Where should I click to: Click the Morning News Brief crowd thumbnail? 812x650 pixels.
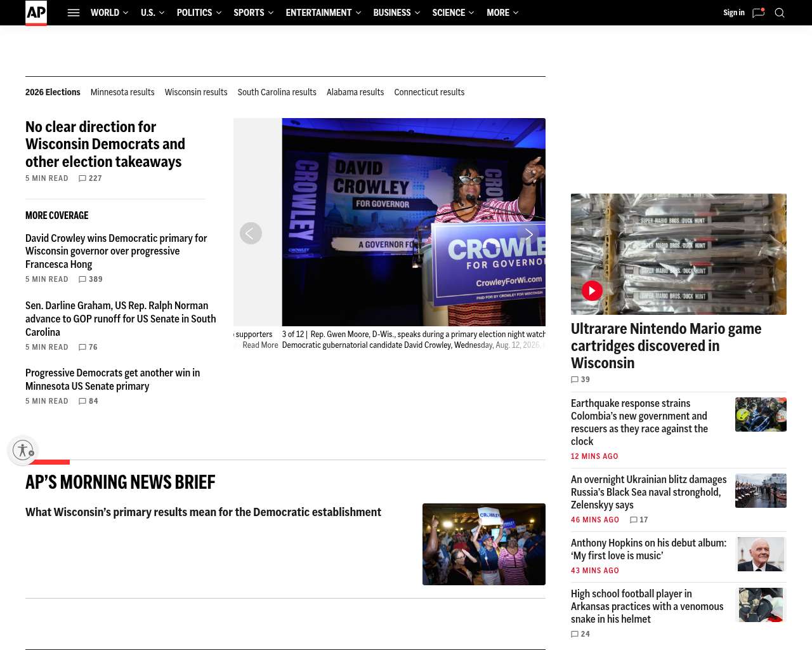pos(484,544)
